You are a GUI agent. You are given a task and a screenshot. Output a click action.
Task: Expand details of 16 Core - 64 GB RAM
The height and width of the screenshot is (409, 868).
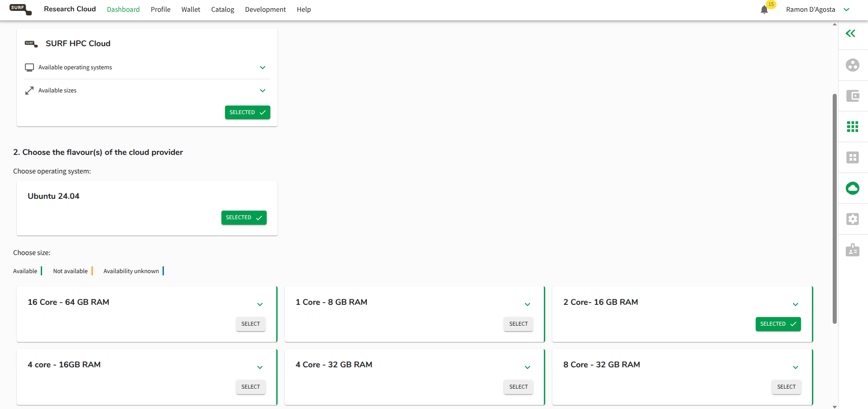[x=260, y=304]
